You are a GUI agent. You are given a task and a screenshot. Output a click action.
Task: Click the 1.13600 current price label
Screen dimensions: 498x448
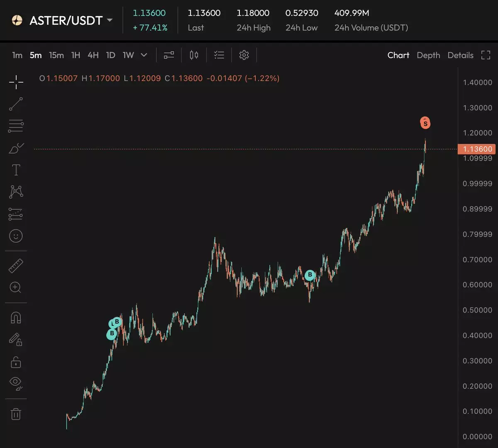pos(477,149)
